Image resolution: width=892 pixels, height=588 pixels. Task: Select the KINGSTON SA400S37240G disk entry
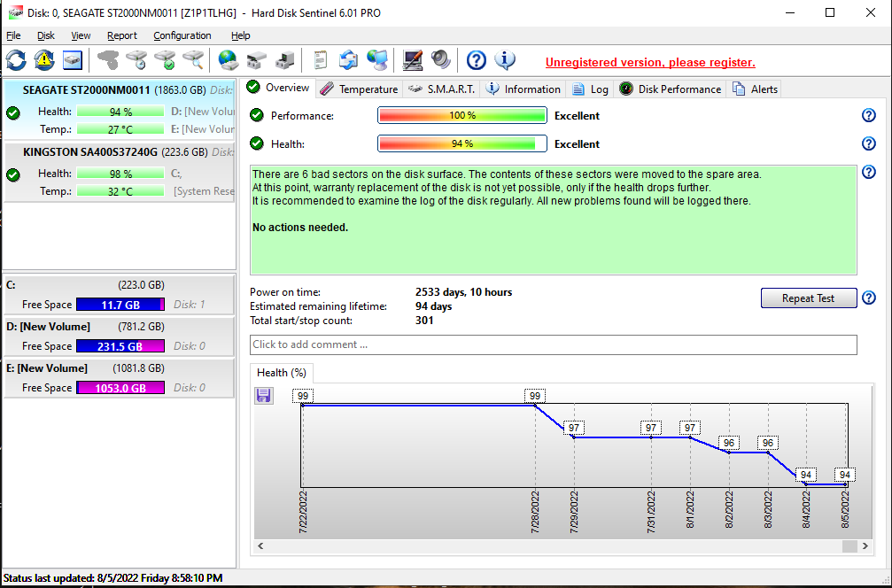tap(119, 172)
